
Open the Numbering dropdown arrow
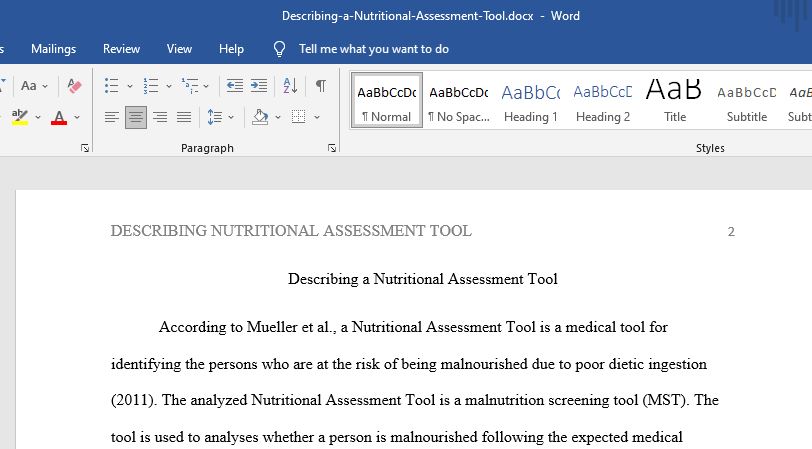(169, 86)
